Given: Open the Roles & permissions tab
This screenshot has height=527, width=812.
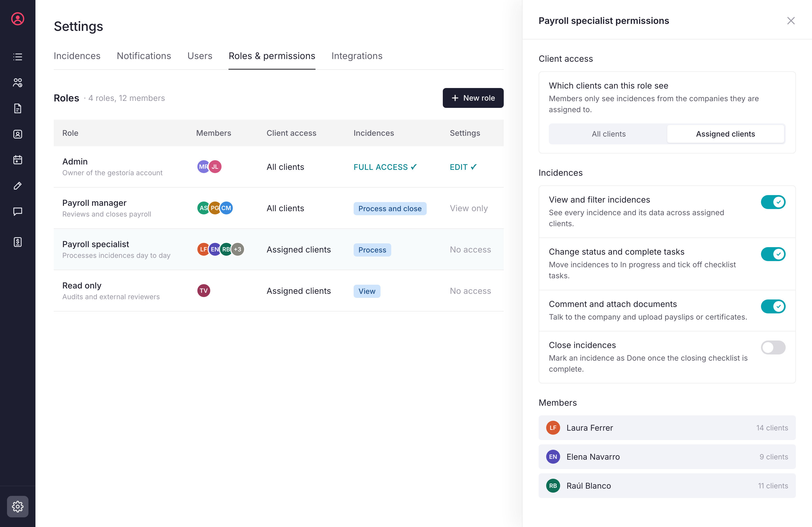Looking at the screenshot, I should coord(272,56).
